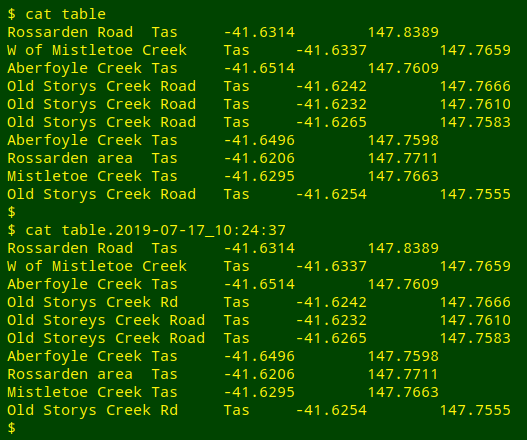
Task: Click 'Aberfoyle Creek' with -41.6514 in first table
Action: 74,68
